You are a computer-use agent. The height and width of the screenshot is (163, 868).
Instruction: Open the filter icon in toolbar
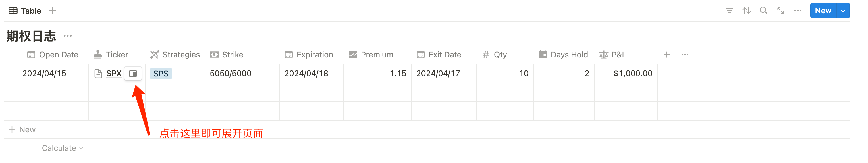pos(729,11)
